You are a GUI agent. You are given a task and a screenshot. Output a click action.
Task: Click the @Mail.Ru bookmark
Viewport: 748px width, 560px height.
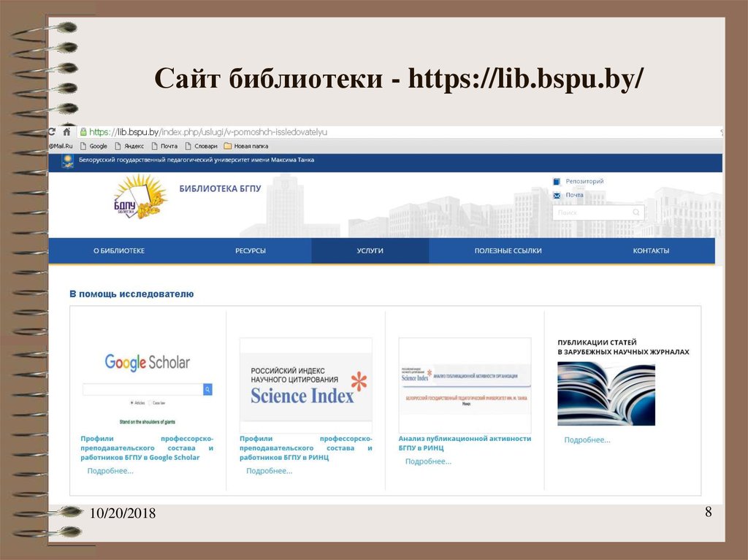click(x=63, y=146)
